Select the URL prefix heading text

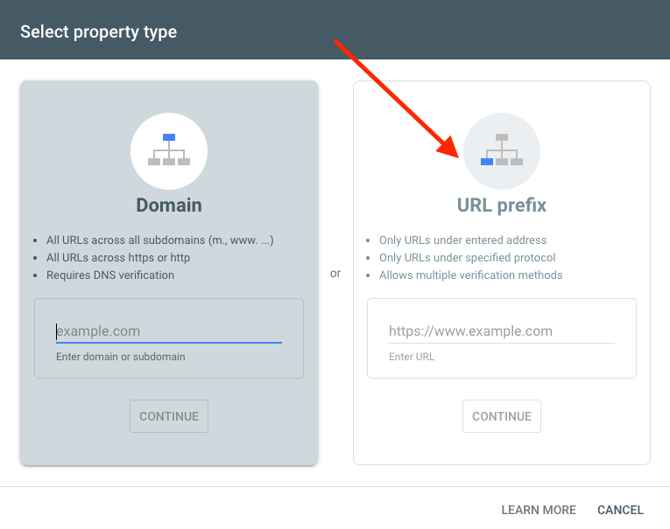click(x=502, y=205)
